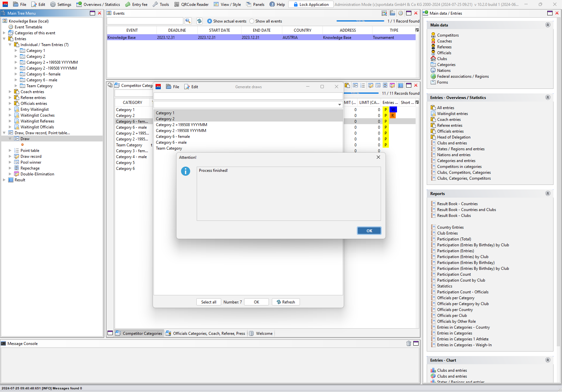Click the clipboard paste icon in categories toolbar
This screenshot has width=562, height=392.
point(347,85)
